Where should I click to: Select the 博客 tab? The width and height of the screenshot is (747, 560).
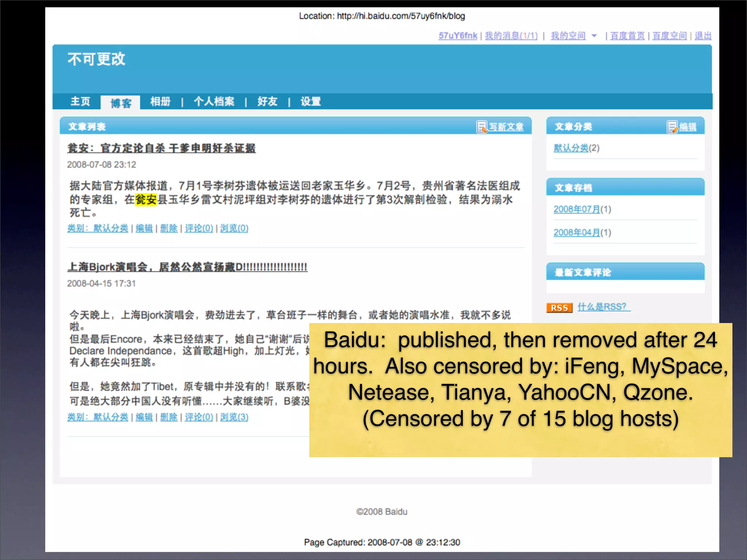121,103
